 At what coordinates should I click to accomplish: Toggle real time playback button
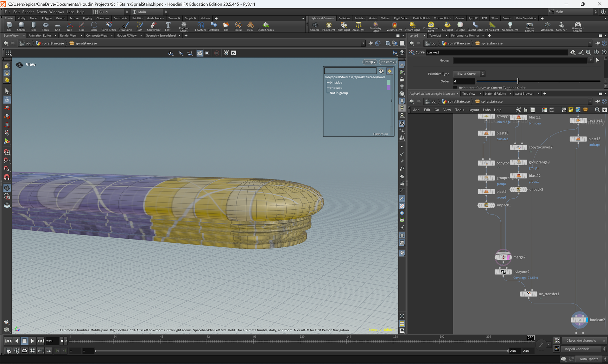(33, 351)
